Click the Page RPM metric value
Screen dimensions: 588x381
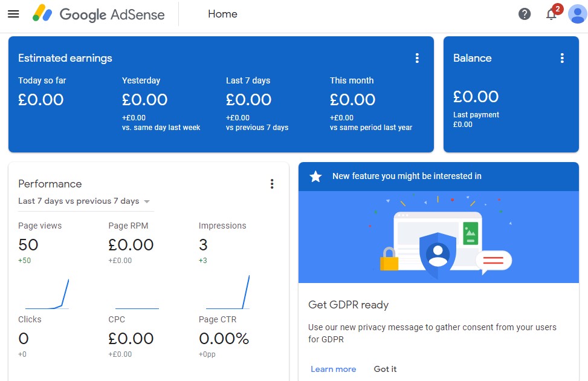pos(131,245)
